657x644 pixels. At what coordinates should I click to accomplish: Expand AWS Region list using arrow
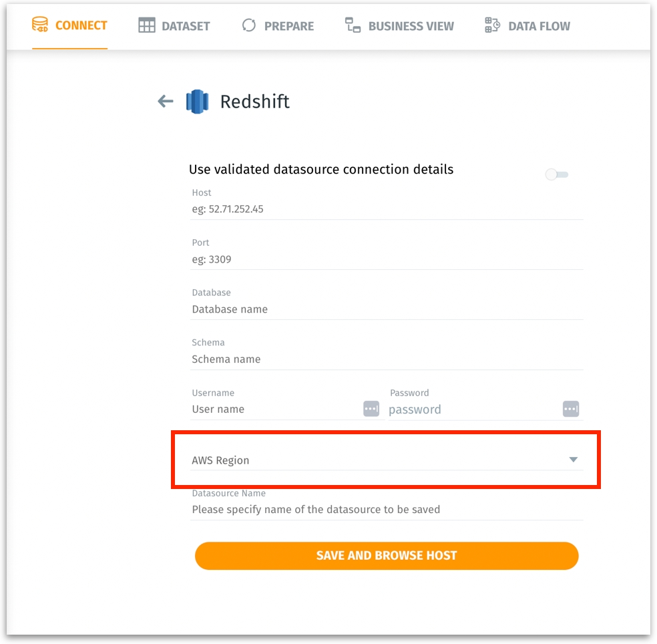click(x=573, y=460)
